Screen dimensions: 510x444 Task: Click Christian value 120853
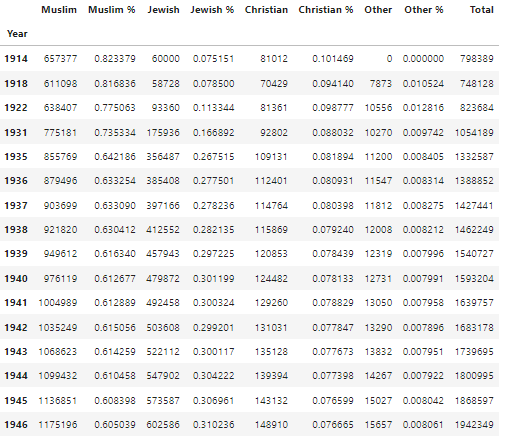(x=271, y=254)
